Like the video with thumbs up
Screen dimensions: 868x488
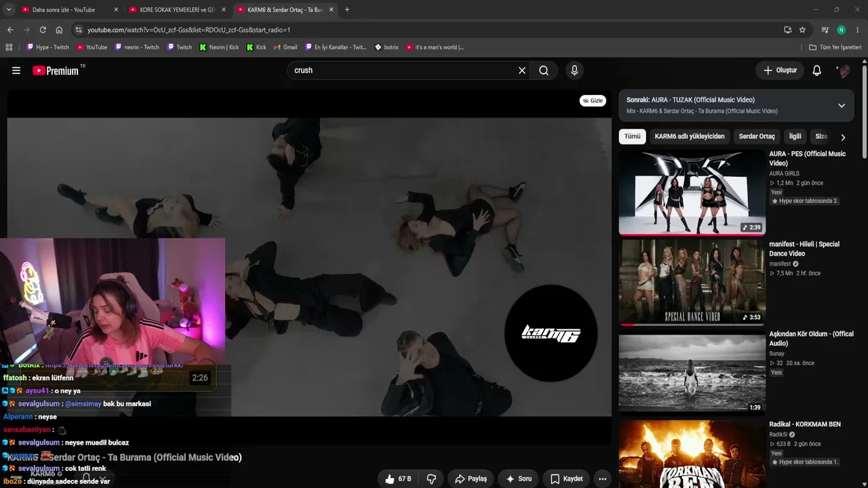point(398,479)
